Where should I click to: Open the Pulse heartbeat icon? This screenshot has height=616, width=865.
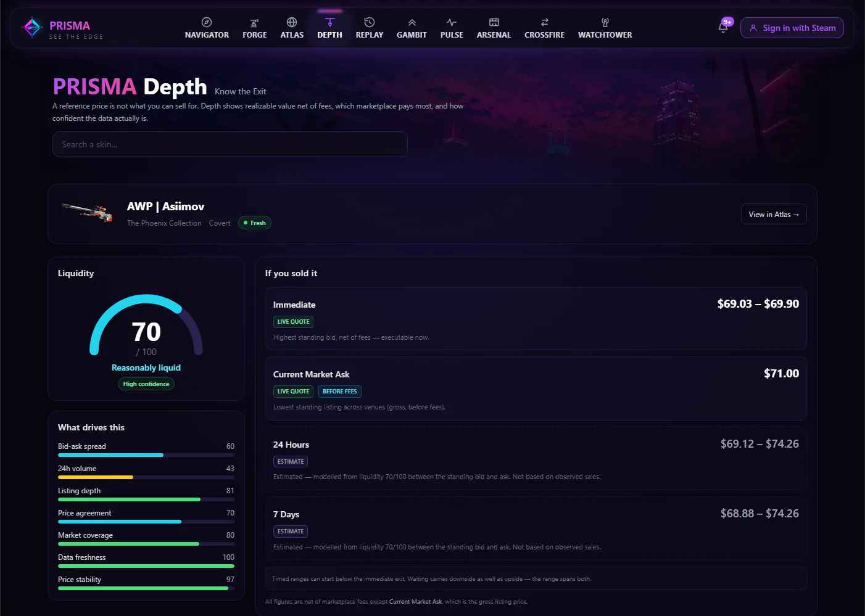[452, 23]
